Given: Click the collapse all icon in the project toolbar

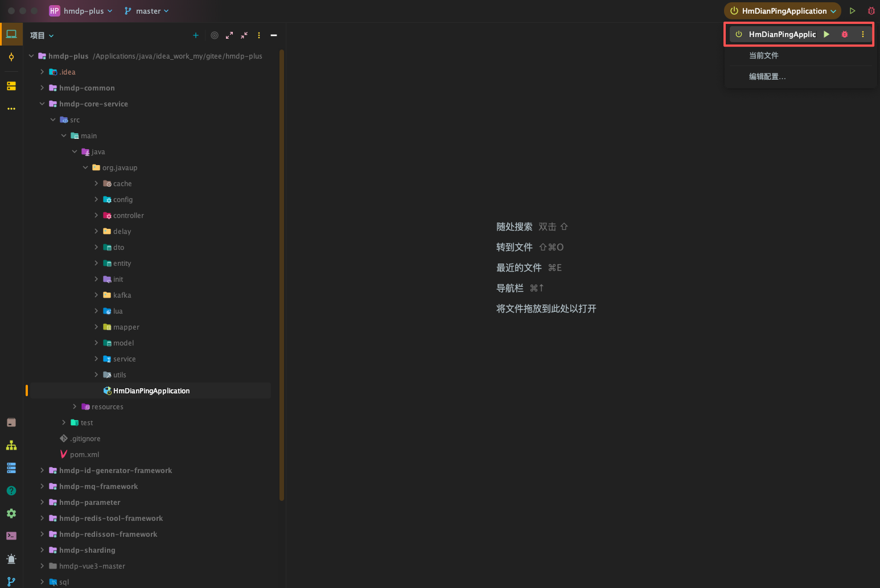Looking at the screenshot, I should click(244, 35).
